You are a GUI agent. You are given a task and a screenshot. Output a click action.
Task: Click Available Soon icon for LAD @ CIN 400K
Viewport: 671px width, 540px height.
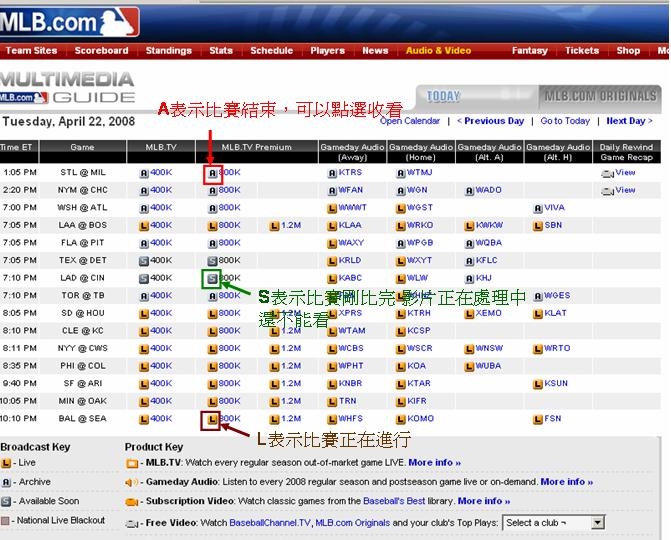[x=144, y=279]
